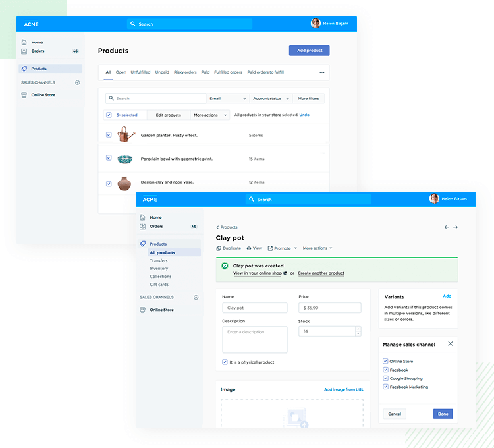Uncheck the Google Shopping sales channel
The width and height of the screenshot is (494, 448).
[385, 378]
